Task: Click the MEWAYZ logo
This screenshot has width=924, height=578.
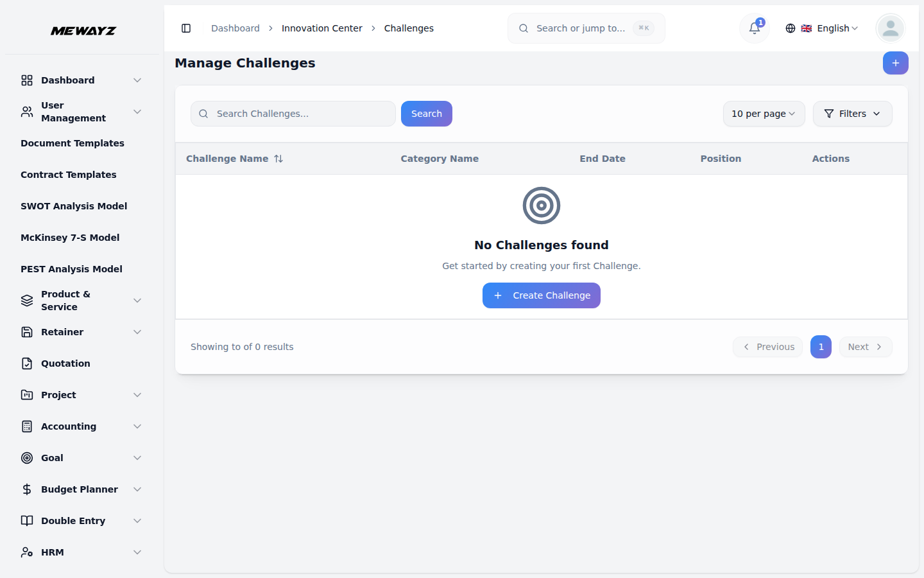Action: point(83,31)
